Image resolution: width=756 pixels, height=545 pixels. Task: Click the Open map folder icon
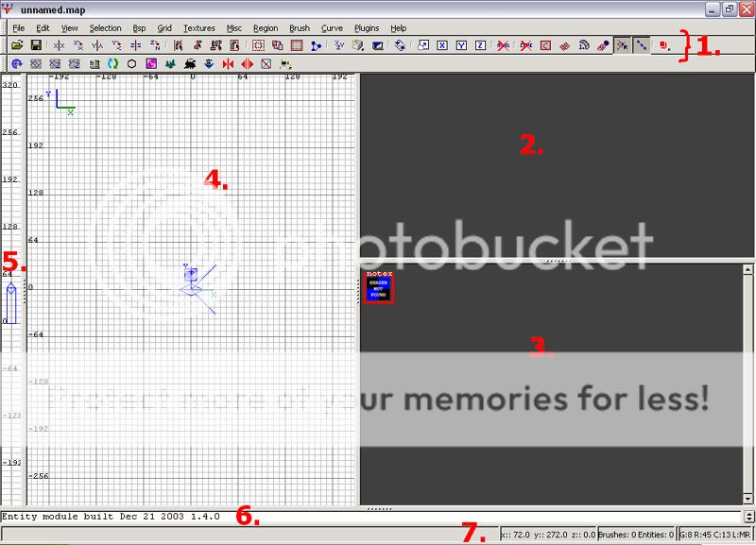(17, 45)
